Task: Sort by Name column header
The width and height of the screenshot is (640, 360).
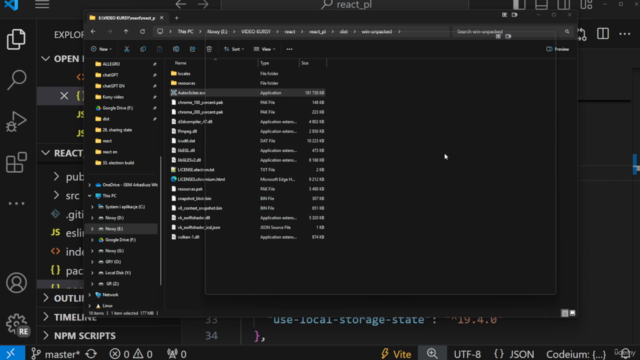Action: tap(180, 63)
